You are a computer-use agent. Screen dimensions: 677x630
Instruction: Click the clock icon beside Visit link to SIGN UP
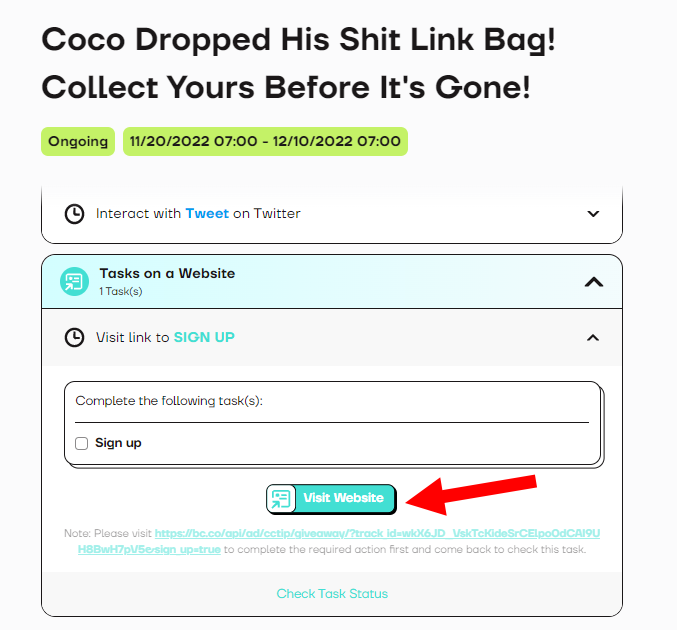[x=74, y=337]
